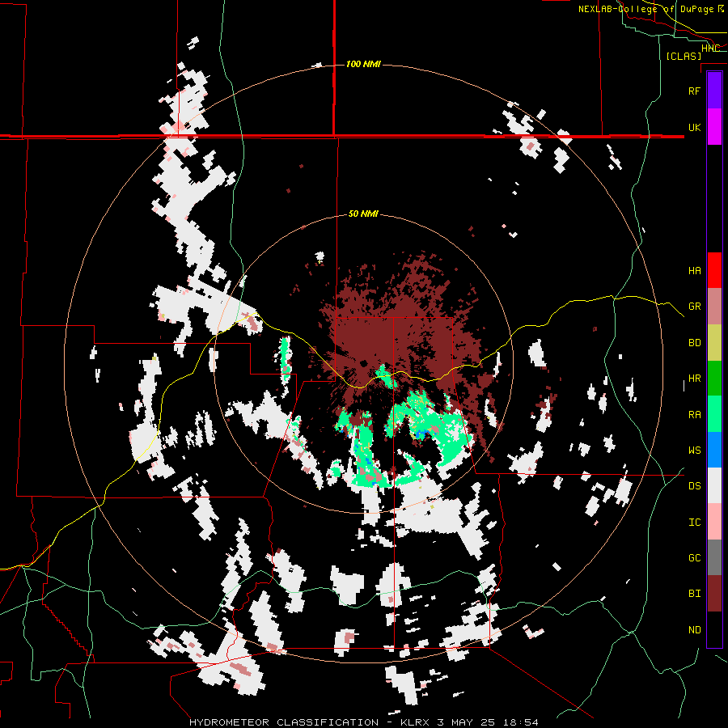The width and height of the screenshot is (728, 728).
Task: Click the UK legend label
Action: pyautogui.click(x=694, y=127)
